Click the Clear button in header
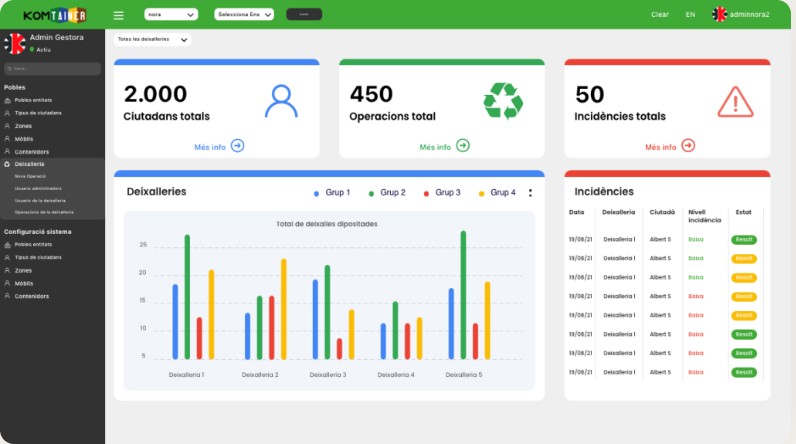 659,15
